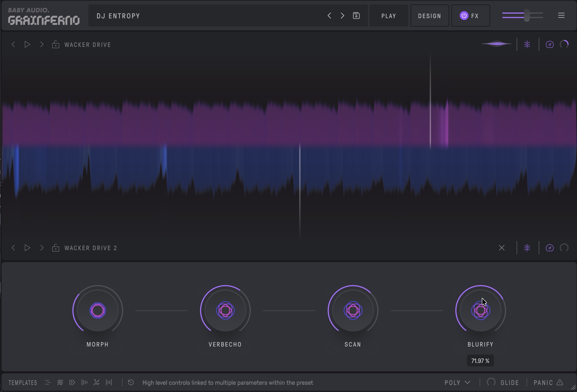The width and height of the screenshot is (577, 392).
Task: Open the hamburger menu at top right
Action: tap(561, 16)
